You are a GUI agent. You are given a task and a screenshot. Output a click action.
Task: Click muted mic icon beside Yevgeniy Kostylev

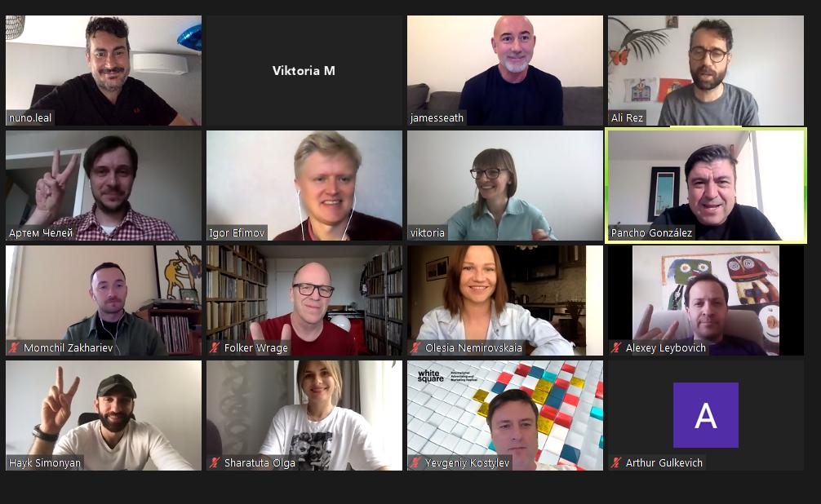tap(415, 462)
